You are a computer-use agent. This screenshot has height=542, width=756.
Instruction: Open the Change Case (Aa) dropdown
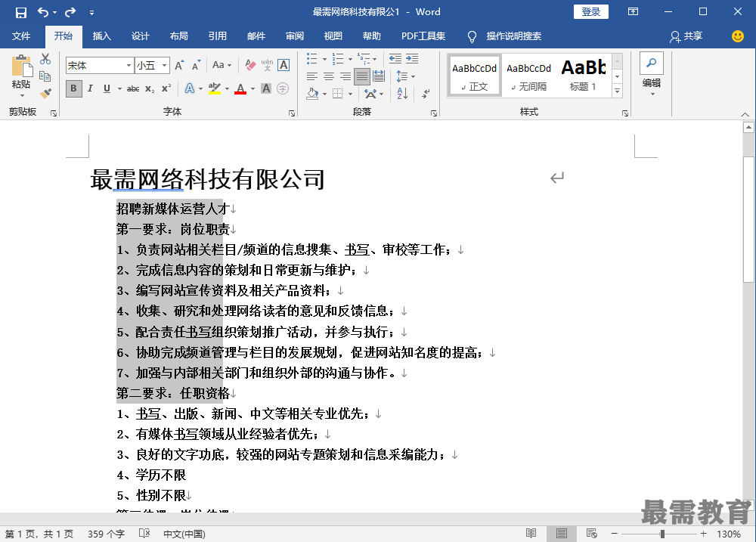[222, 65]
